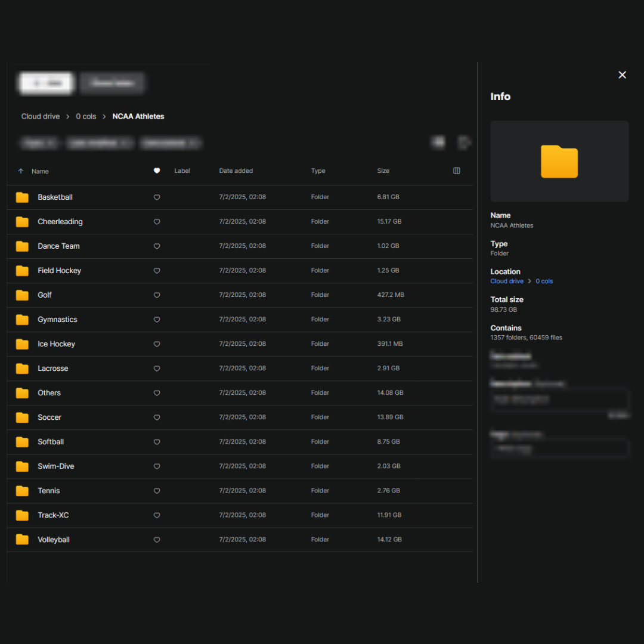Close the Info panel
The width and height of the screenshot is (644, 644).
[622, 75]
